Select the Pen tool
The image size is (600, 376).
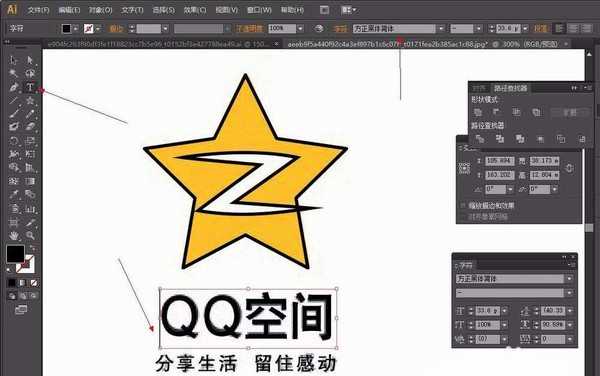pyautogui.click(x=14, y=87)
